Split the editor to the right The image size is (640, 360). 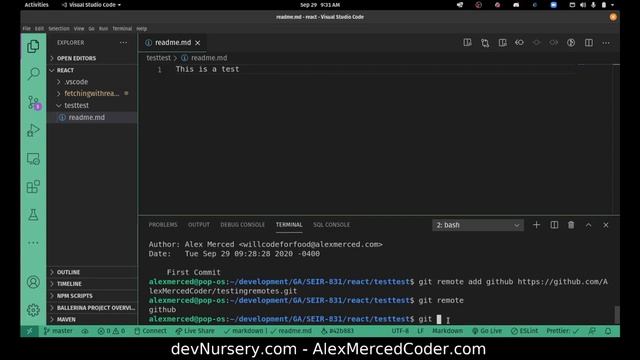589,42
